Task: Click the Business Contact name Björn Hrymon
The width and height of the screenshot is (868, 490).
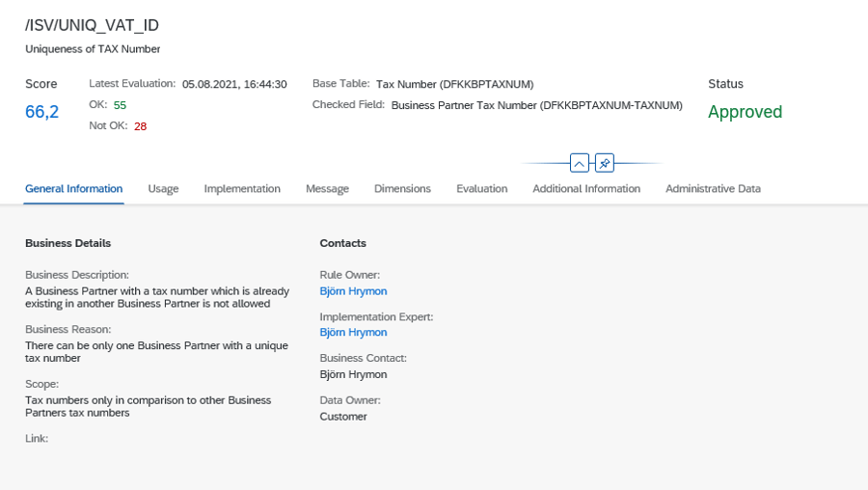Action: pos(353,374)
